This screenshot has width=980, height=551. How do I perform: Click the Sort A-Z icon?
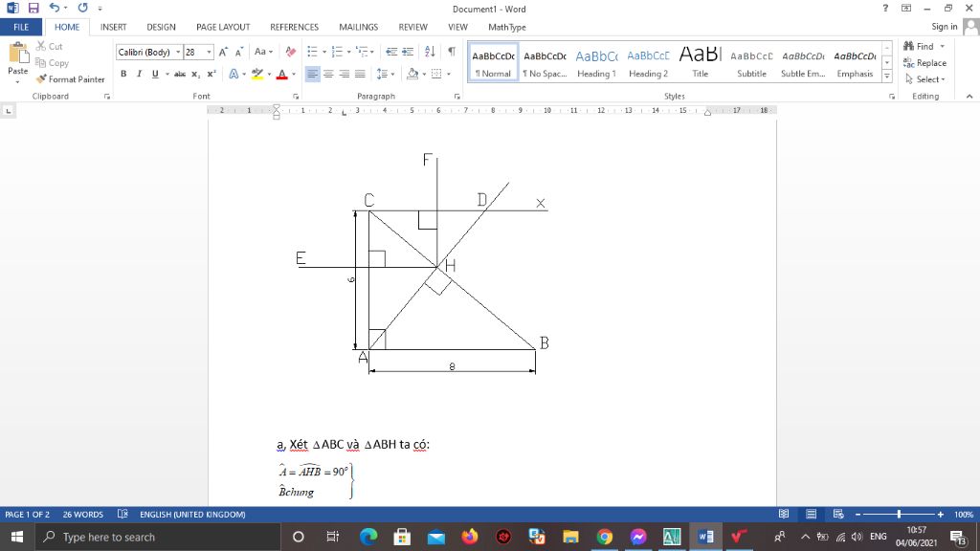coord(430,52)
